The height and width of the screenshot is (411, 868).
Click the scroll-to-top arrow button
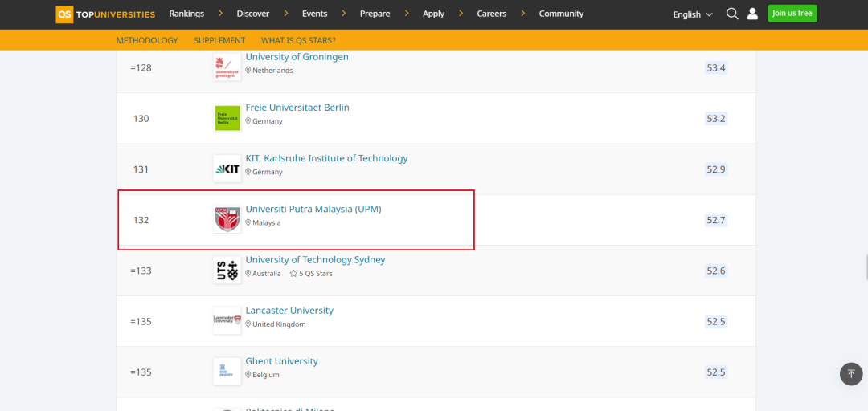coord(850,373)
